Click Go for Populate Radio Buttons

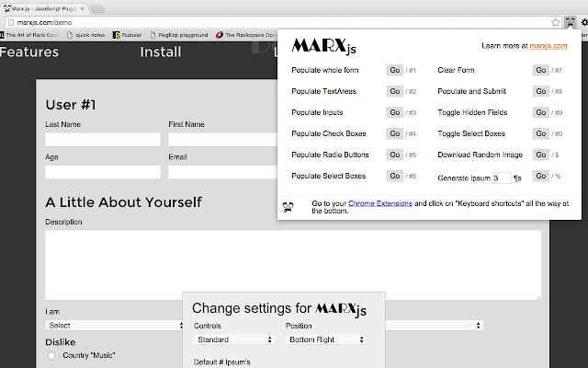[x=394, y=155]
